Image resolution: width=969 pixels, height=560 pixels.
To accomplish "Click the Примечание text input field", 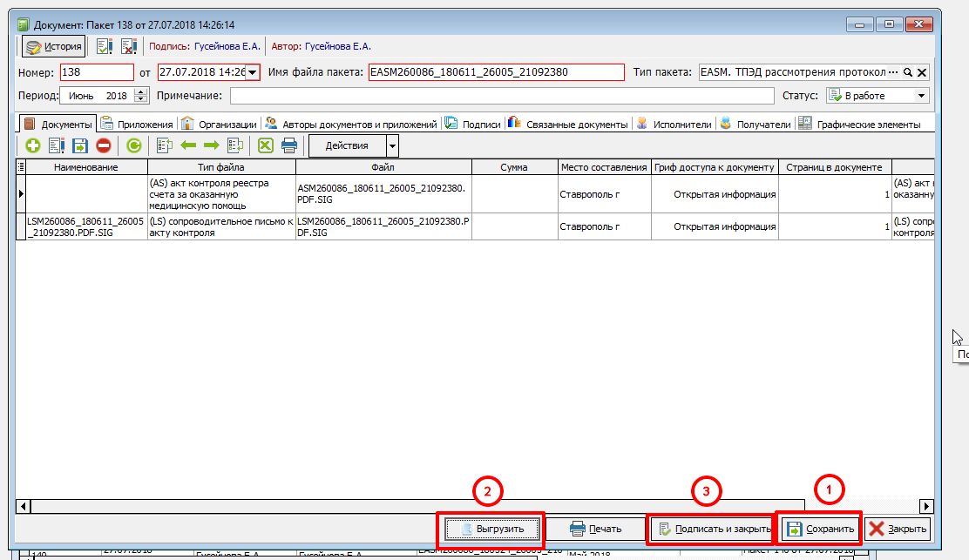I will [501, 96].
